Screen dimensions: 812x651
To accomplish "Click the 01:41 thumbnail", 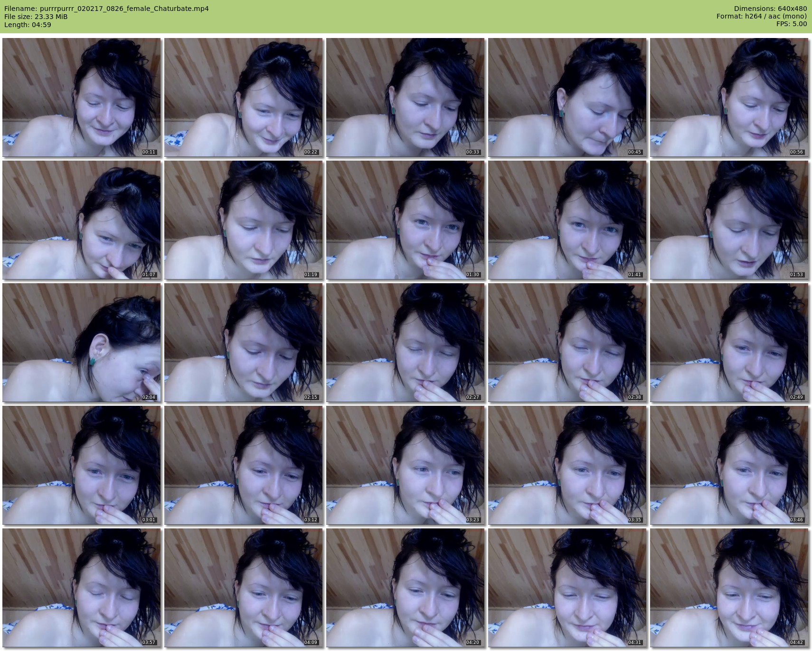I will point(567,220).
